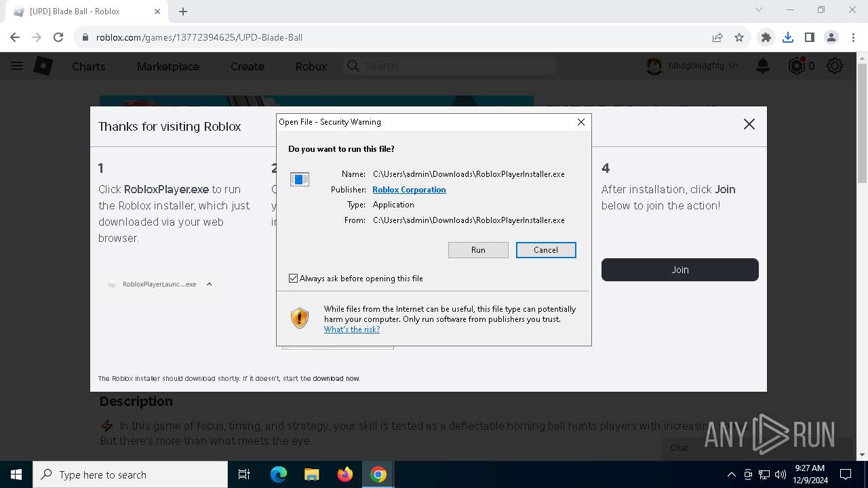Close the Open File Security Warning dialog
868x488 pixels.
(x=580, y=122)
